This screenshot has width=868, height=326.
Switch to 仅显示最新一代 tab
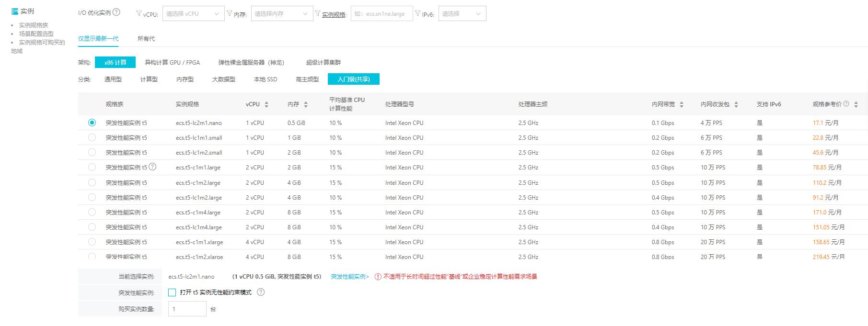[x=98, y=39]
